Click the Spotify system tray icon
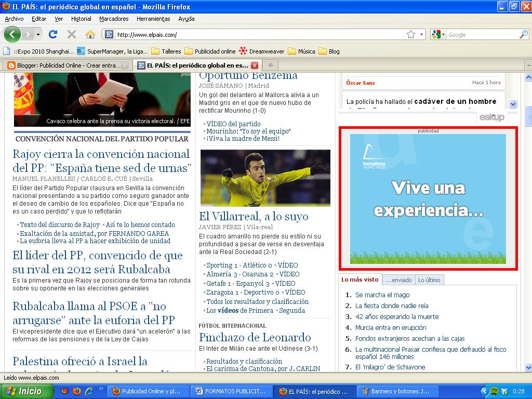The height and width of the screenshot is (399, 532). tap(495, 391)
